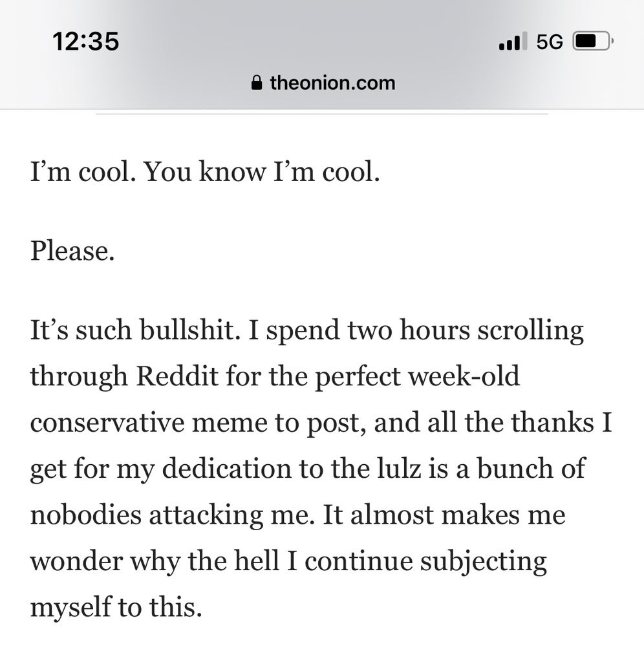Click the single-word paragraph "Please."
Screen dimensions: 644x662
(x=72, y=251)
